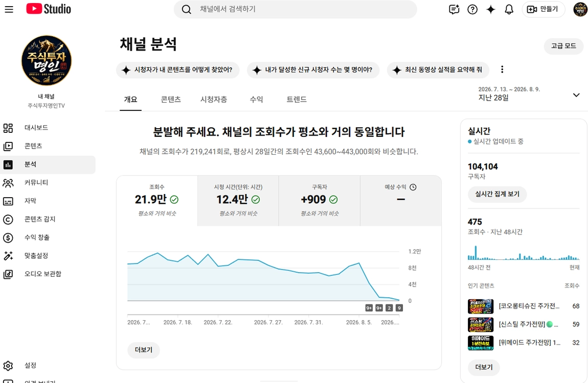This screenshot has height=383, width=588.
Task: Click the second 9+ upload marker on chart
Action: pyautogui.click(x=379, y=308)
